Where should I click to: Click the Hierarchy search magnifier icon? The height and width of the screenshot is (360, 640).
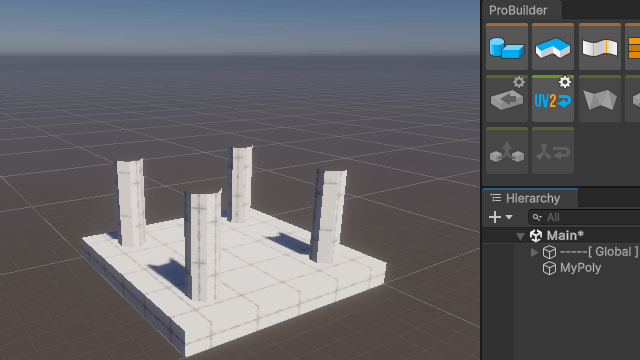[x=537, y=218]
